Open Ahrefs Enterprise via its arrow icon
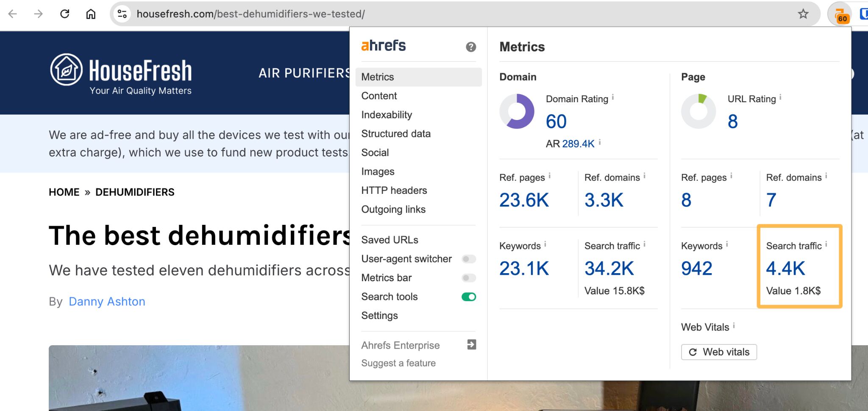Viewport: 868px width, 411px height. (x=470, y=345)
